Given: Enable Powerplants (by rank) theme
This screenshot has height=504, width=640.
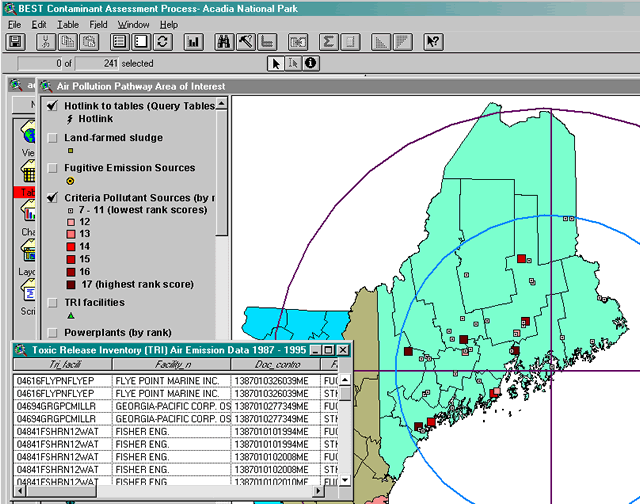Looking at the screenshot, I should 52,333.
